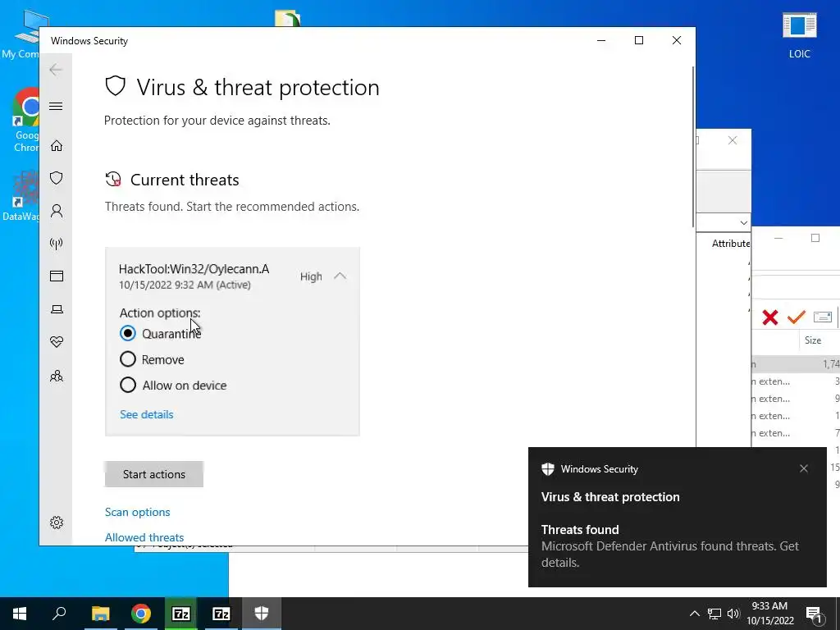Open Chrome from the taskbar
This screenshot has width=840, height=630.
click(x=141, y=614)
